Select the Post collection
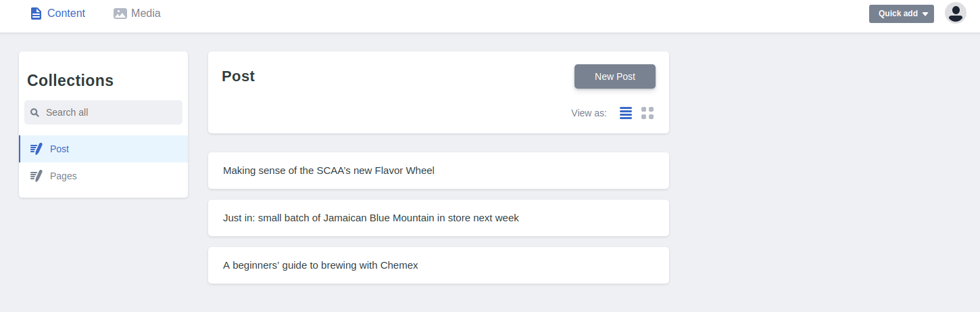 click(103, 149)
